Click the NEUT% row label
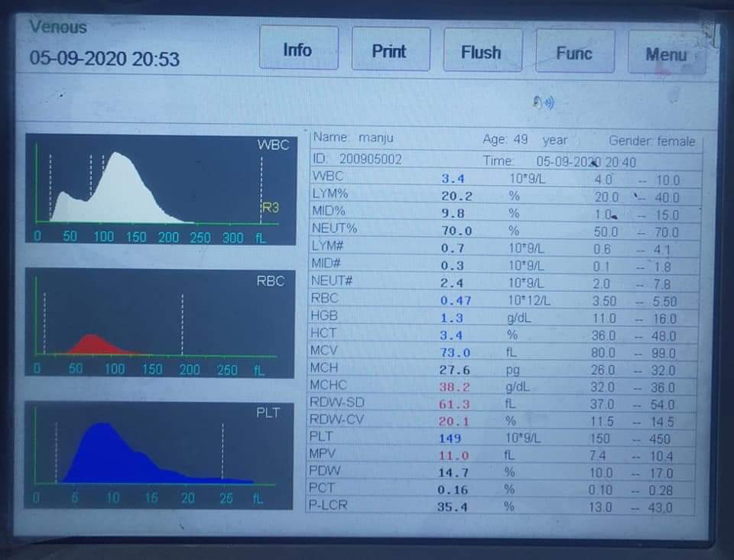 (335, 228)
